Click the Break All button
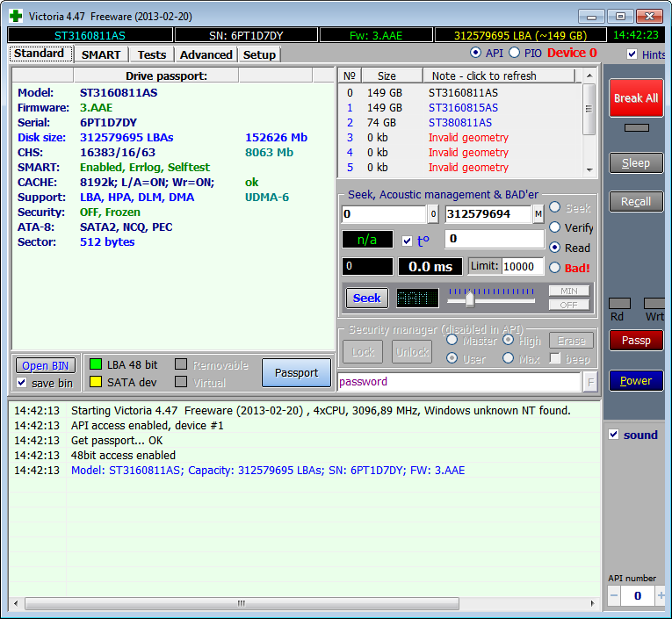 coord(636,98)
